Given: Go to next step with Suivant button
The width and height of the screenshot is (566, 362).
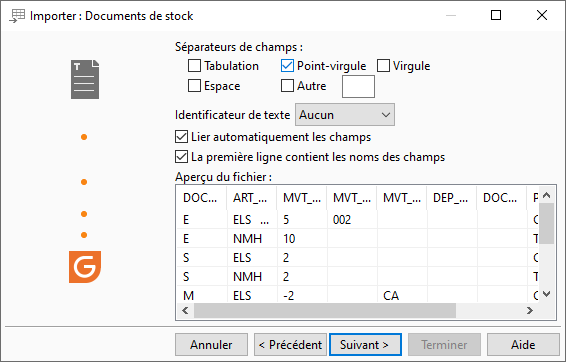Looking at the screenshot, I should (x=365, y=345).
